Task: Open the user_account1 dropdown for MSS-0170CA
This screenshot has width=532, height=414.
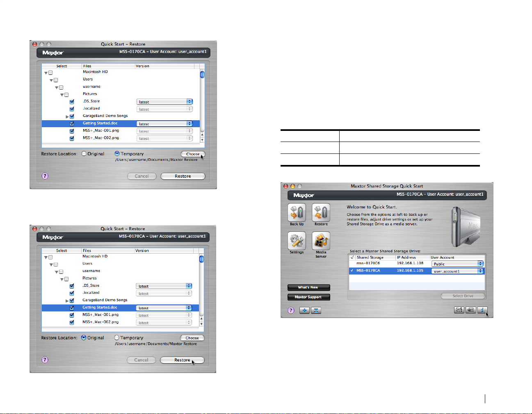Action: [x=458, y=271]
